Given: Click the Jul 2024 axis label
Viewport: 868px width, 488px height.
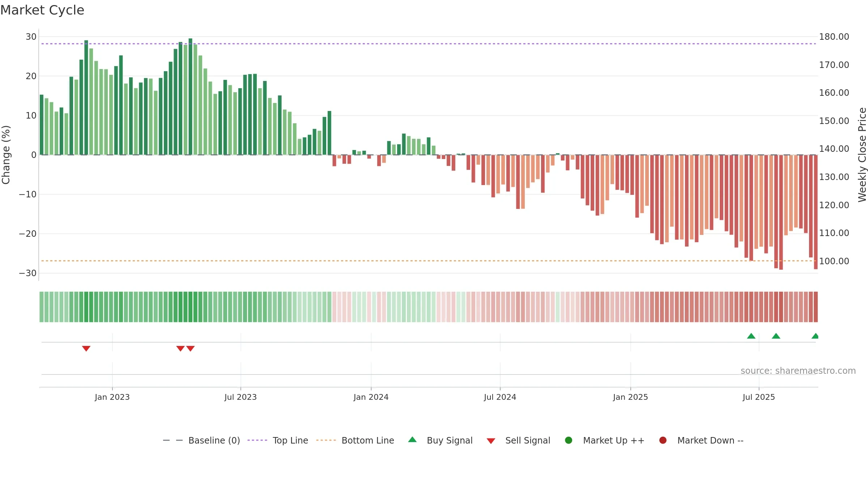Looking at the screenshot, I should point(500,397).
